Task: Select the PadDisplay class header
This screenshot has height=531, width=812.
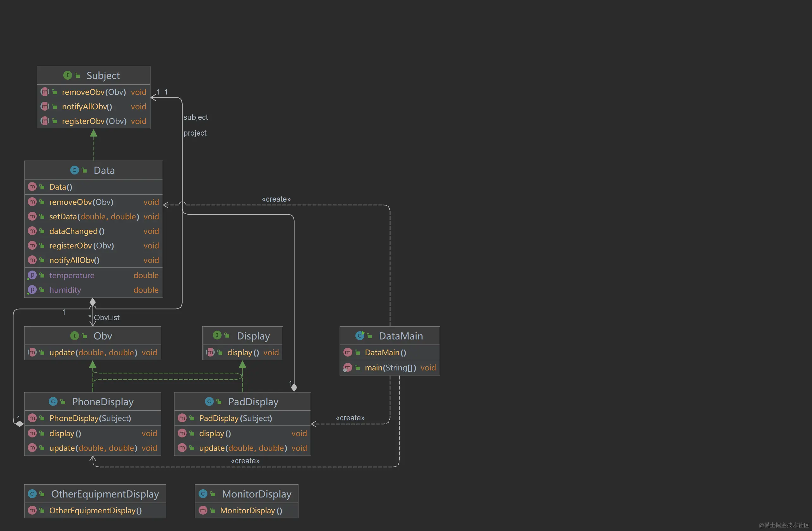Action: click(253, 402)
